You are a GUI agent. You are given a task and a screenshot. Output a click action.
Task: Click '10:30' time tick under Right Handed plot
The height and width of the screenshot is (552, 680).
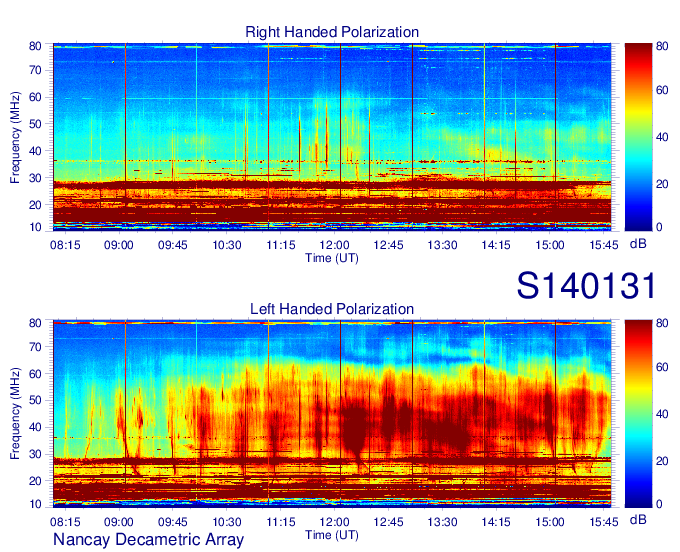226,245
